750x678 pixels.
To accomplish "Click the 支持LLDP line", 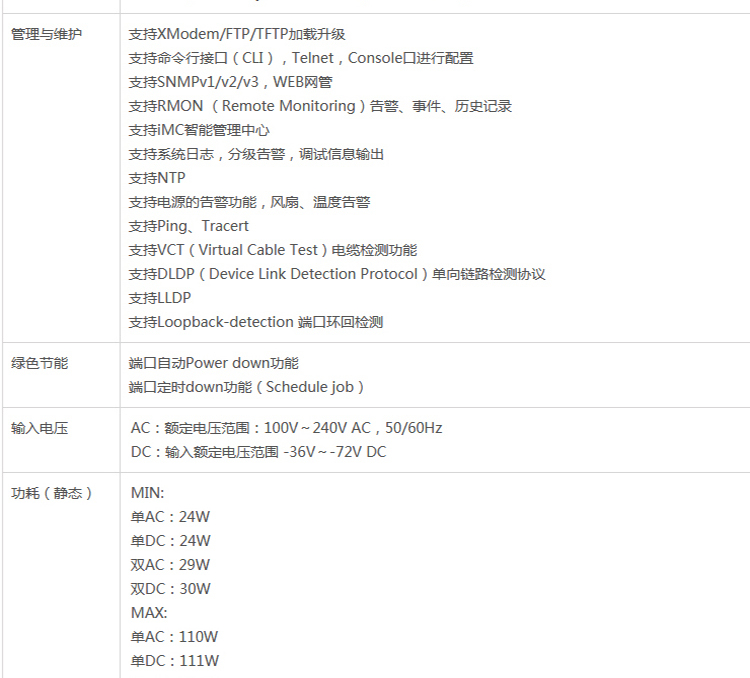I will (x=160, y=298).
